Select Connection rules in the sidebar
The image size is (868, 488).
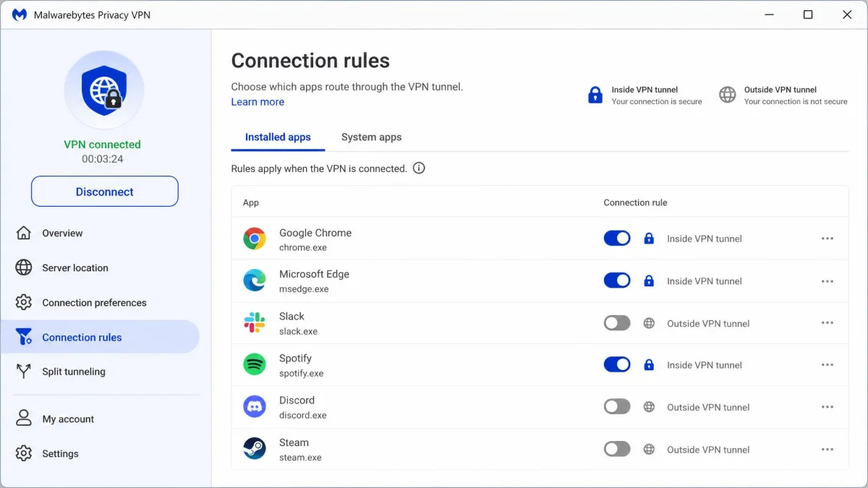100,337
